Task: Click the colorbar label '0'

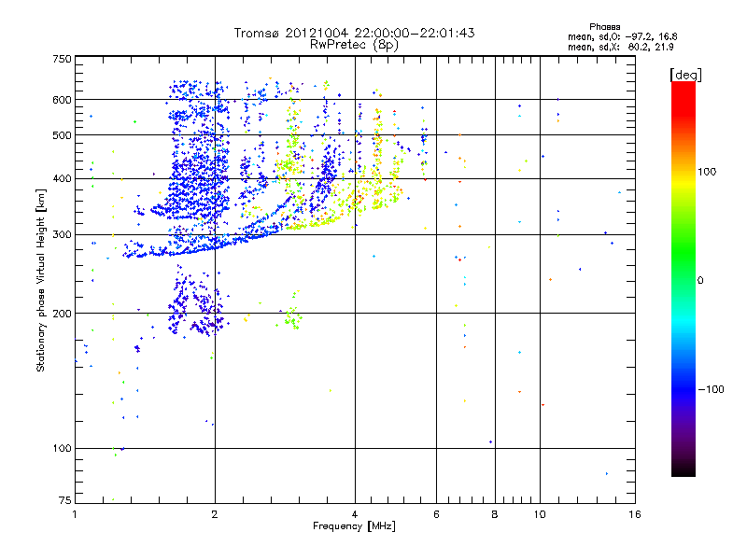Action: click(700, 281)
